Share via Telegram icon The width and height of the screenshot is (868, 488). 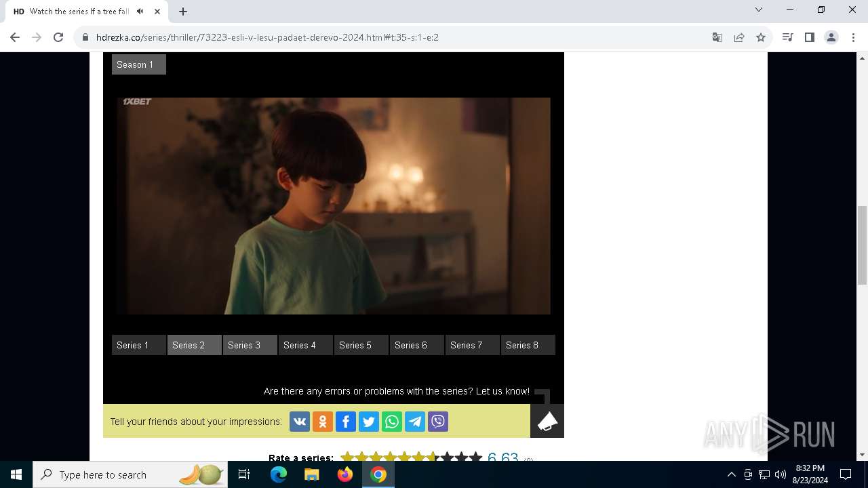pos(415,422)
